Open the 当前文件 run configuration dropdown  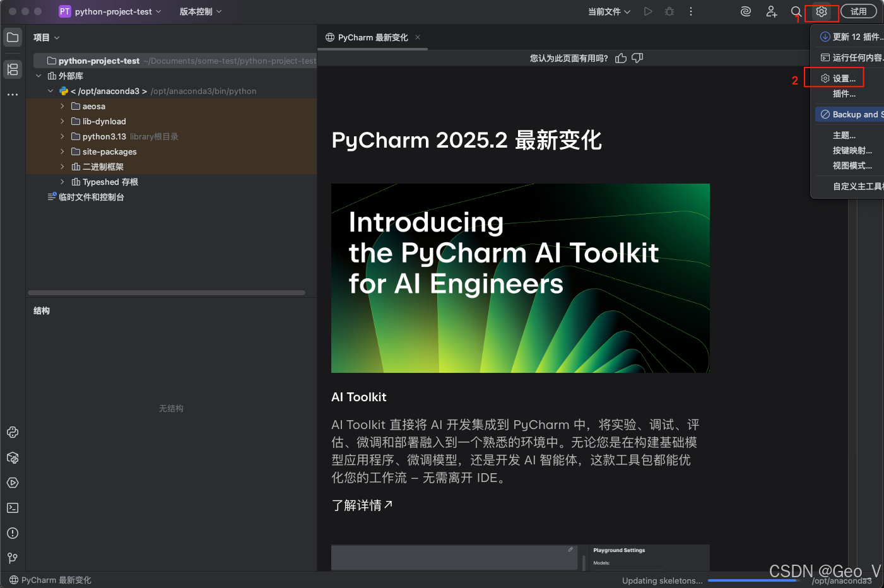pyautogui.click(x=609, y=11)
